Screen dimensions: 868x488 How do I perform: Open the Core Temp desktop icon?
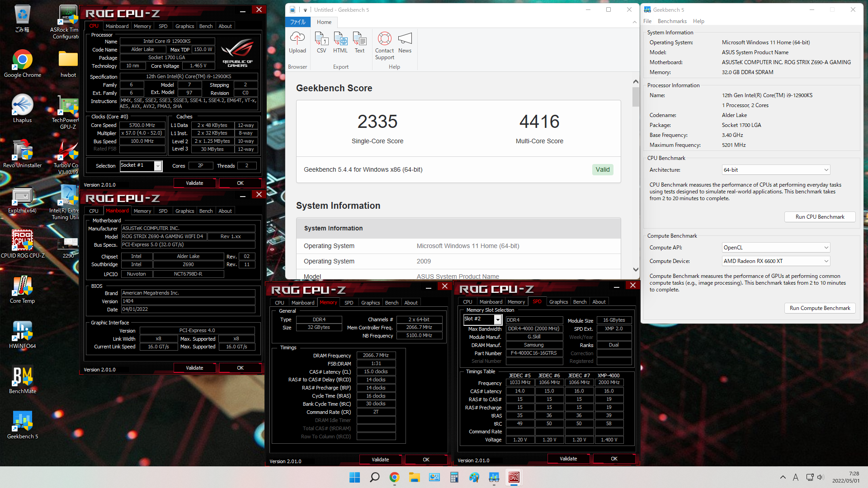[x=23, y=290]
